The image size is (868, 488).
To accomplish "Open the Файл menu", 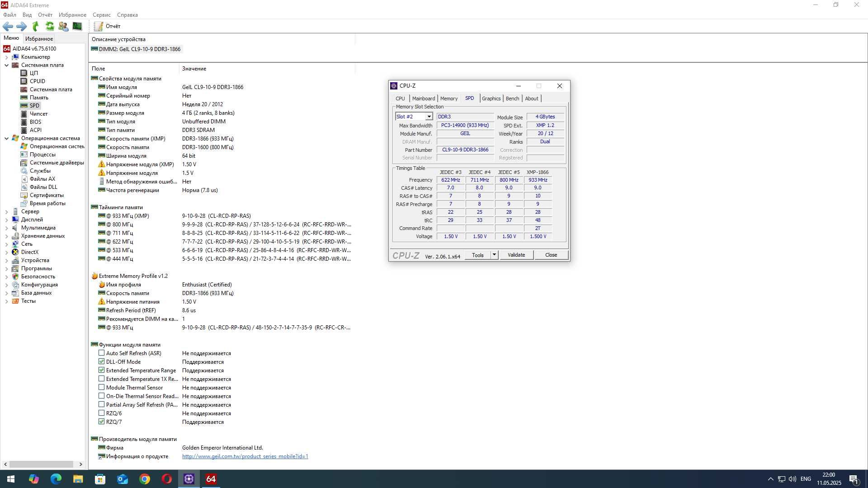I will [x=9, y=15].
